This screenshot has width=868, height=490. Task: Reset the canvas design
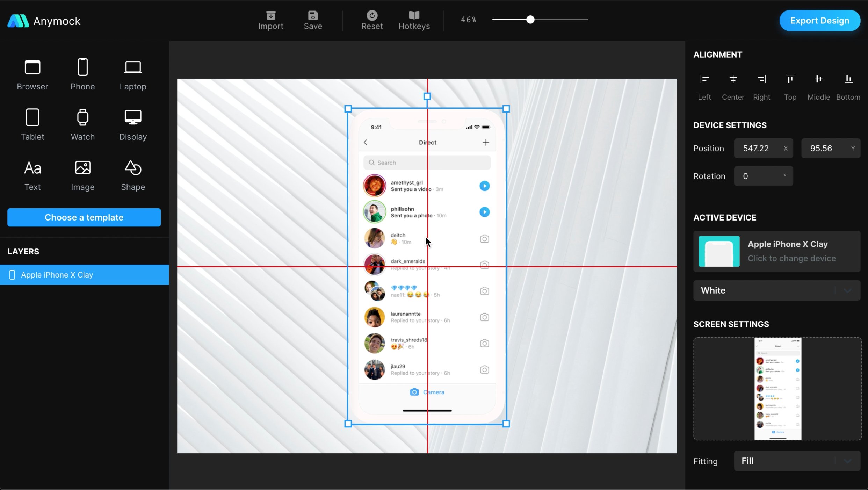(371, 20)
